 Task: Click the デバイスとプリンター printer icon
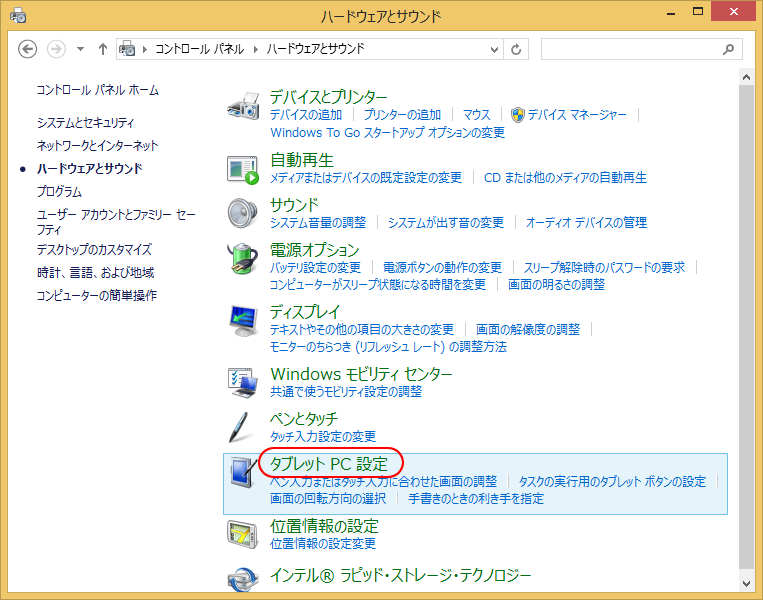(x=243, y=106)
